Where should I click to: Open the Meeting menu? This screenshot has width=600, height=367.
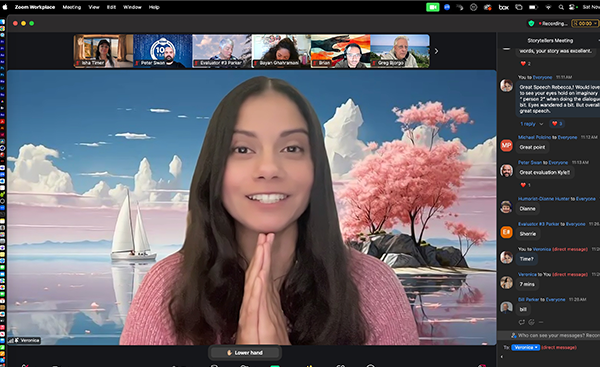tap(72, 7)
